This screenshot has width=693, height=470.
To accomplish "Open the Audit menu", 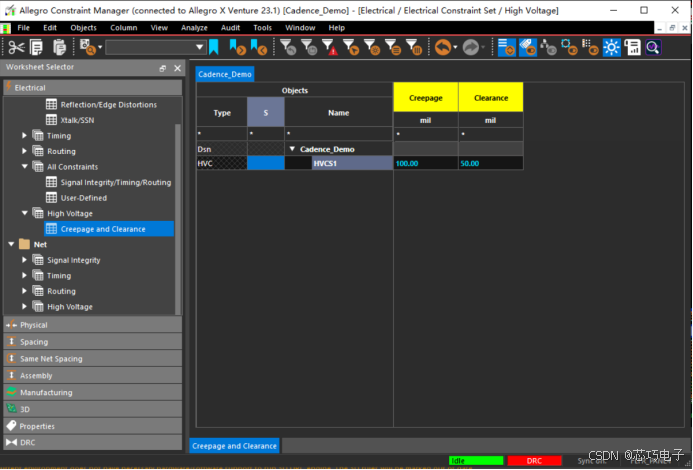I will [x=231, y=28].
